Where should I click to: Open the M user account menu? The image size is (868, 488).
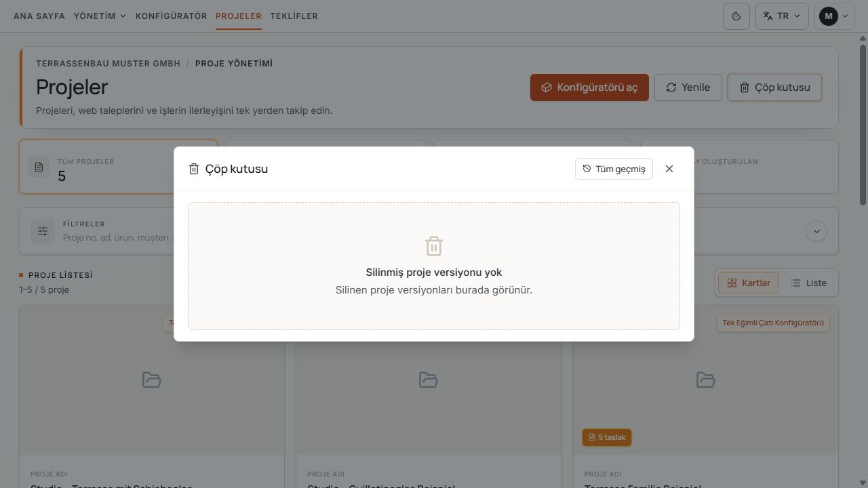pyautogui.click(x=835, y=16)
